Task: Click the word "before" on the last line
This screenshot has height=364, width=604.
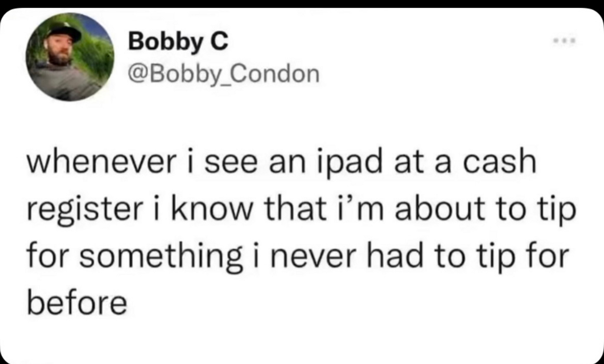Action: (77, 302)
